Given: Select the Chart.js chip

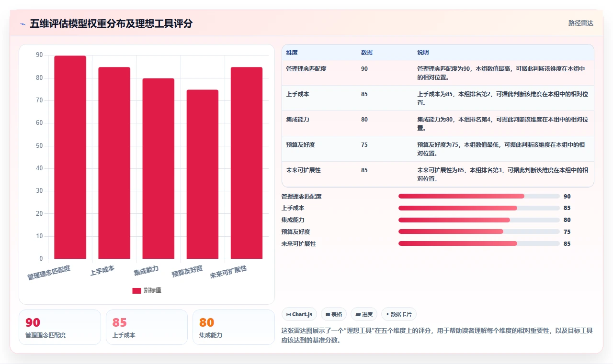Looking at the screenshot, I should 299,314.
